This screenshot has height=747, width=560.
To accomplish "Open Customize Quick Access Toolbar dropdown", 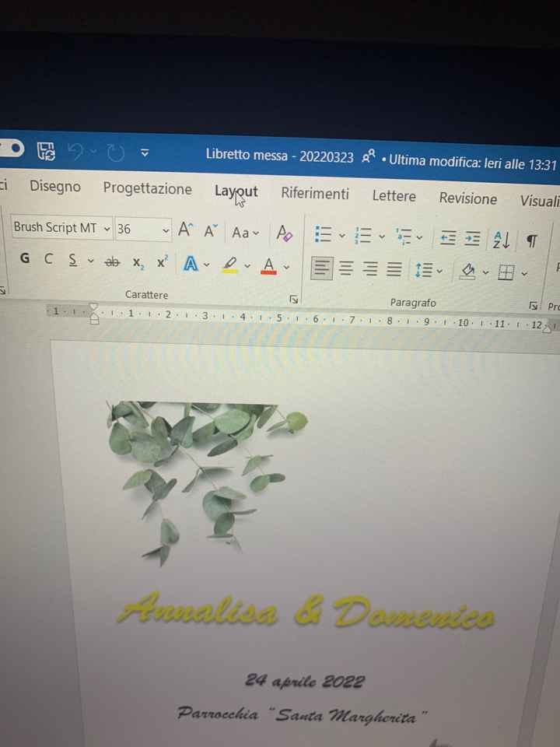I will (x=145, y=153).
